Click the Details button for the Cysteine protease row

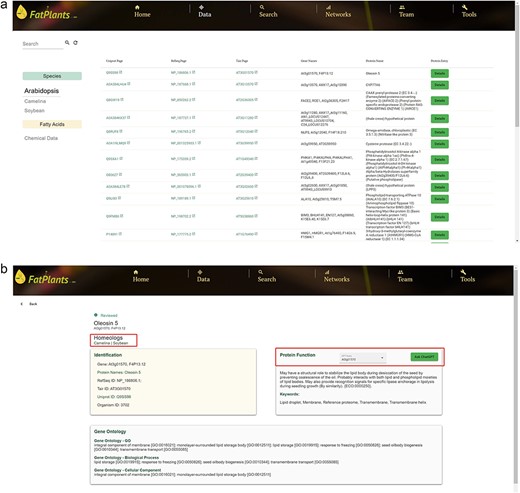point(439,144)
